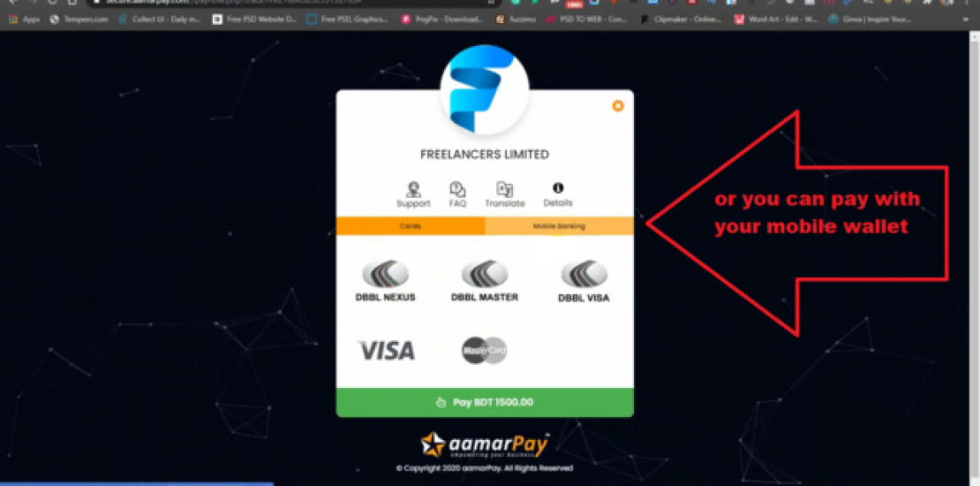Click the Pay BDT 1500.00 button
This screenshot has width=980, height=486.
[x=485, y=402]
